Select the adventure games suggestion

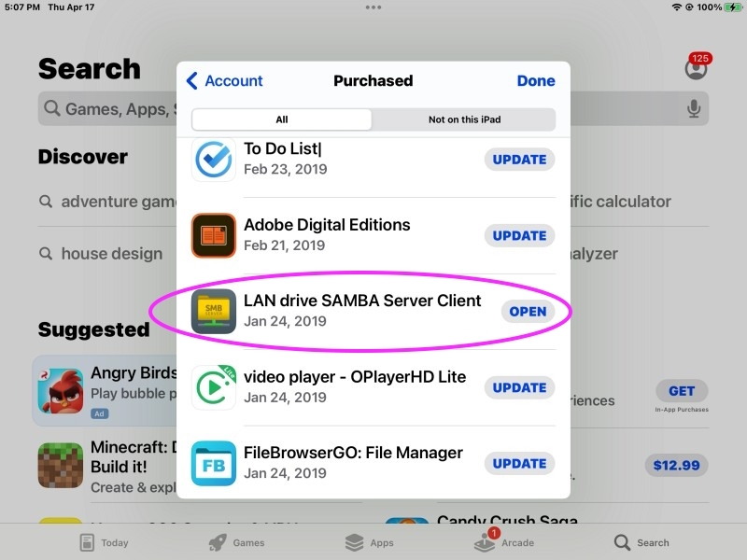[107, 202]
